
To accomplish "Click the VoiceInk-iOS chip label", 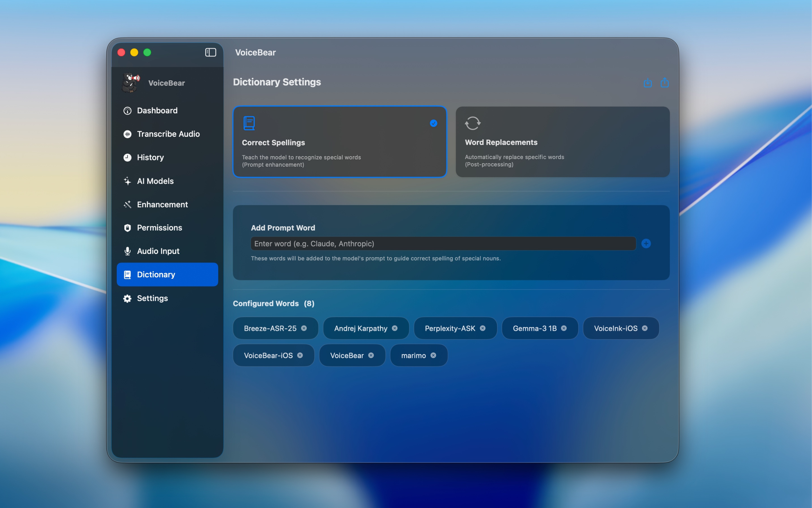I will click(x=616, y=328).
